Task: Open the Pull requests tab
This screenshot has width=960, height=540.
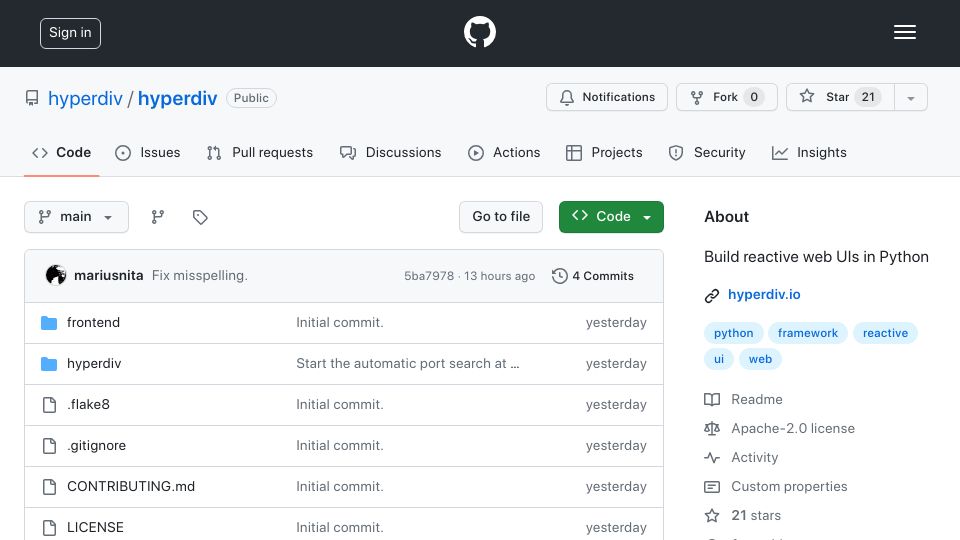Action: tap(260, 152)
